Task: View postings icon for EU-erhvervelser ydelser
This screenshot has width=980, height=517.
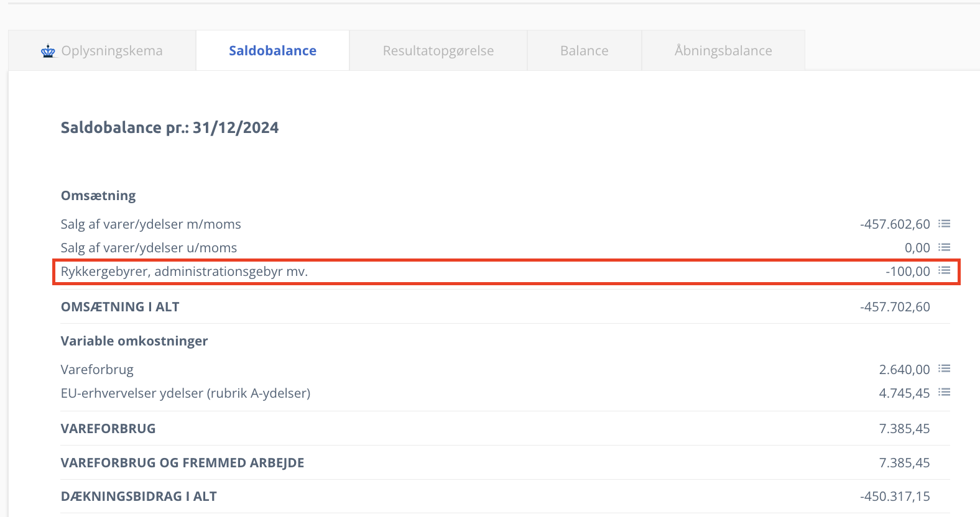Action: pyautogui.click(x=944, y=393)
